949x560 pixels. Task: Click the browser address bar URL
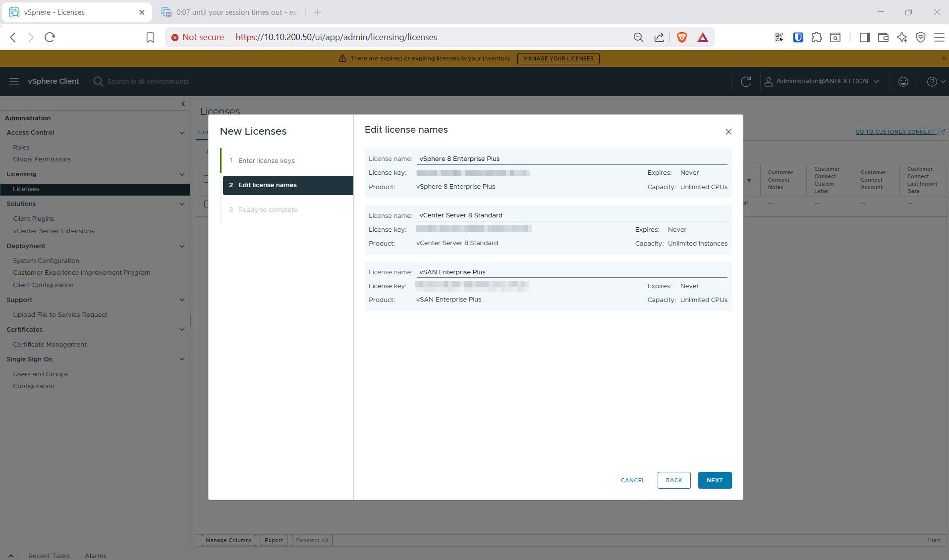pos(336,37)
